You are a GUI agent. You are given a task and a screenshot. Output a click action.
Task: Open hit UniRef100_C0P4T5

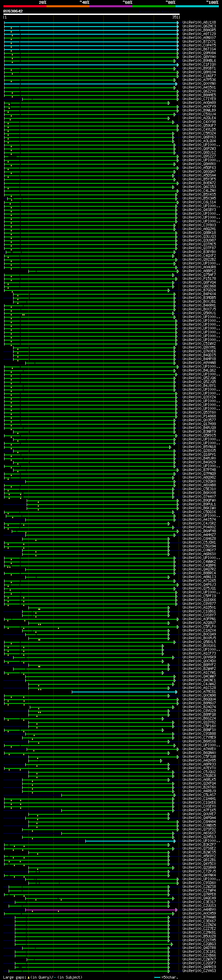(199, 45)
